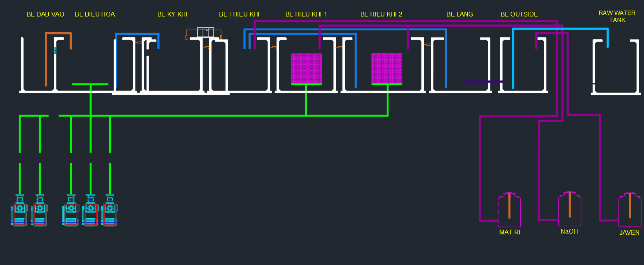
Task: Click the BE THIEU KHI label
Action: tap(239, 14)
